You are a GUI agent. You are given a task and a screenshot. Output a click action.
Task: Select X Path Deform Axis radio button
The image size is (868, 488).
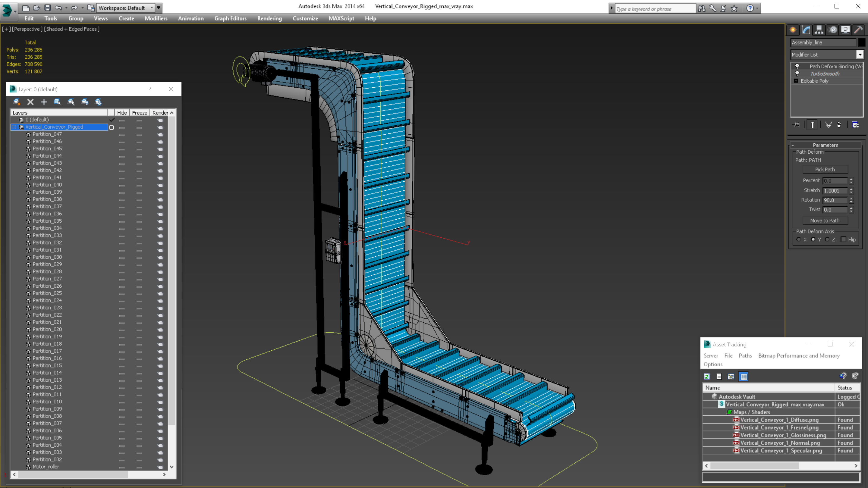click(799, 239)
